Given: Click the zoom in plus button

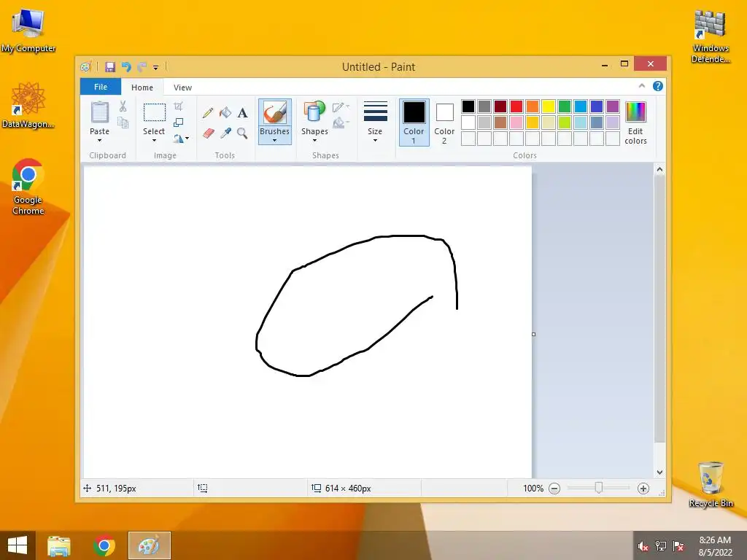Looking at the screenshot, I should tap(643, 489).
